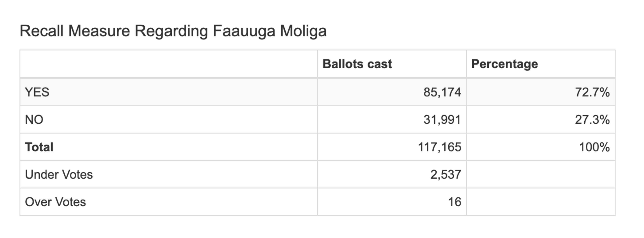
Task: Select the YES row label
Action: [x=37, y=92]
